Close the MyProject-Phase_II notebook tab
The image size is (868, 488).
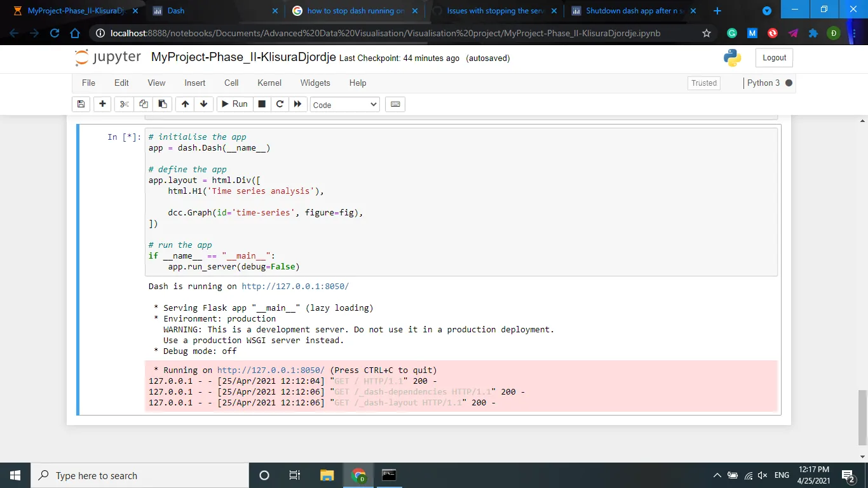[135, 11]
